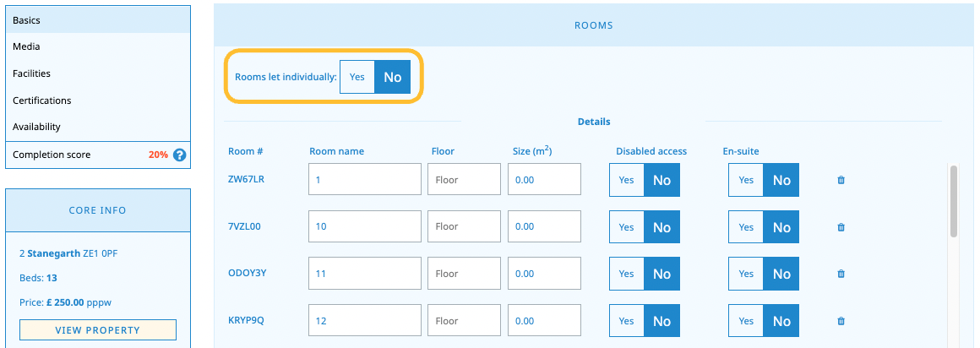Click the rooms list vertical scrollbar

(954, 201)
